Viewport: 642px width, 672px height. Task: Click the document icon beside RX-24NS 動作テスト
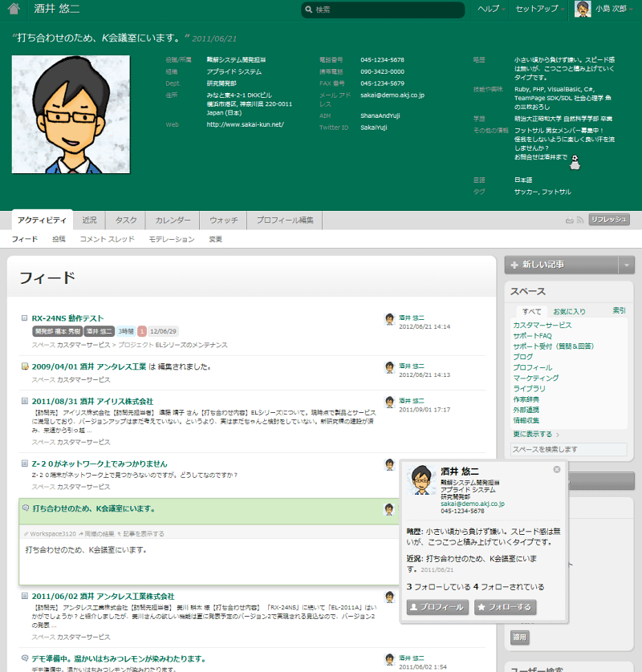(x=25, y=318)
